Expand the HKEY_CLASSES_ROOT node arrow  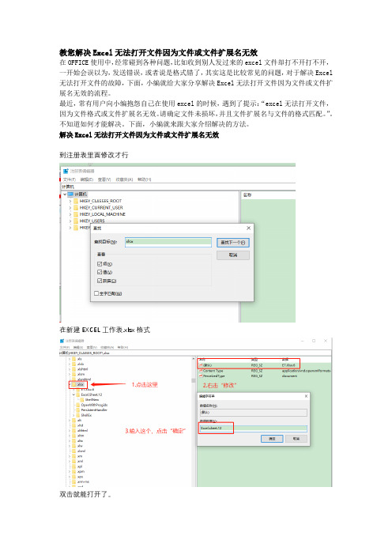tap(70, 201)
